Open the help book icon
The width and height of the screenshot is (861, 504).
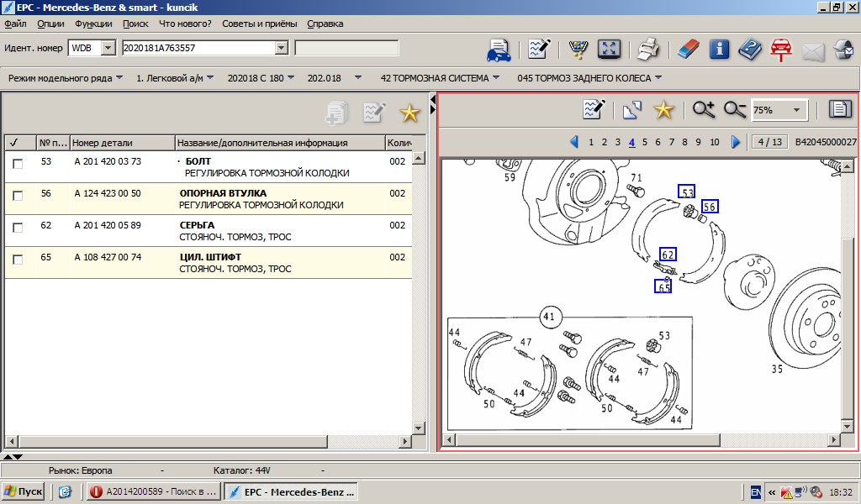pyautogui.click(x=749, y=50)
